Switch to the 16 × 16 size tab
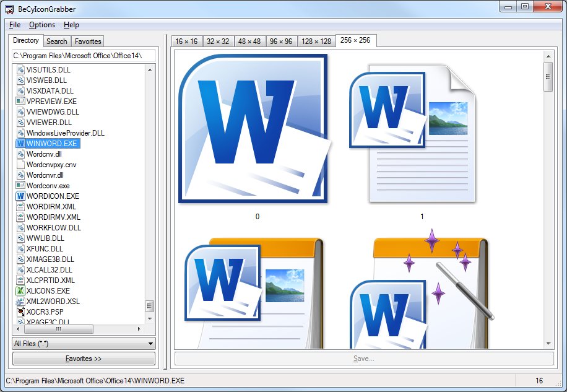Image resolution: width=567 pixels, height=392 pixels. click(x=186, y=41)
